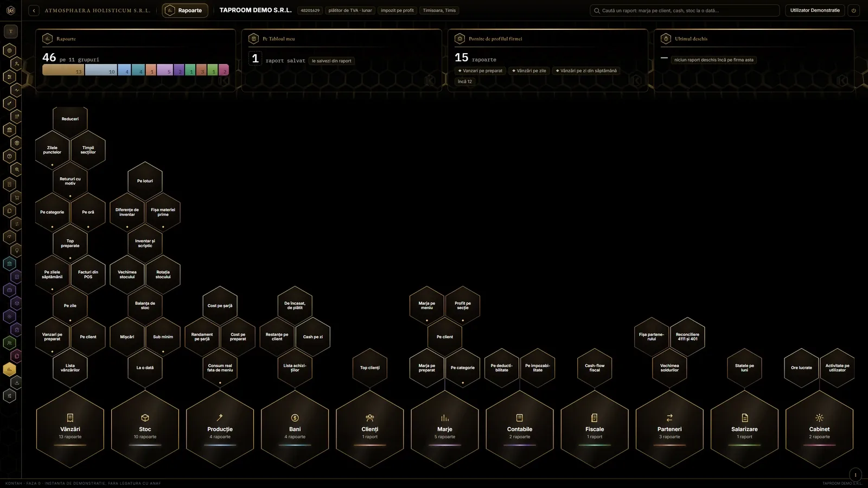Click the tan segment labeled 13 in the reports bar
This screenshot has height=488, width=868.
click(x=63, y=69)
